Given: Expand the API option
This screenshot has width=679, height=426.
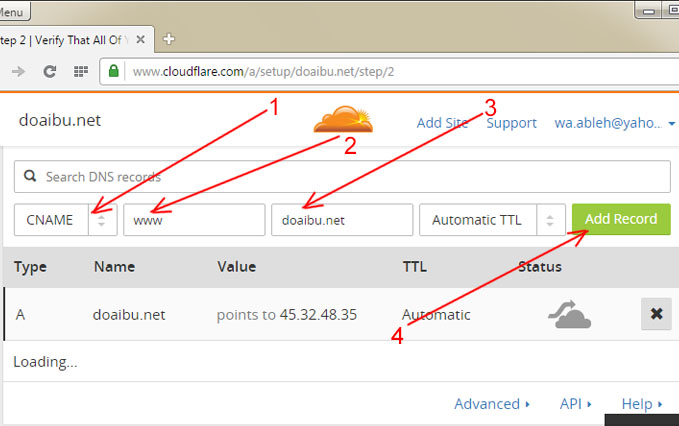Looking at the screenshot, I should click(576, 404).
